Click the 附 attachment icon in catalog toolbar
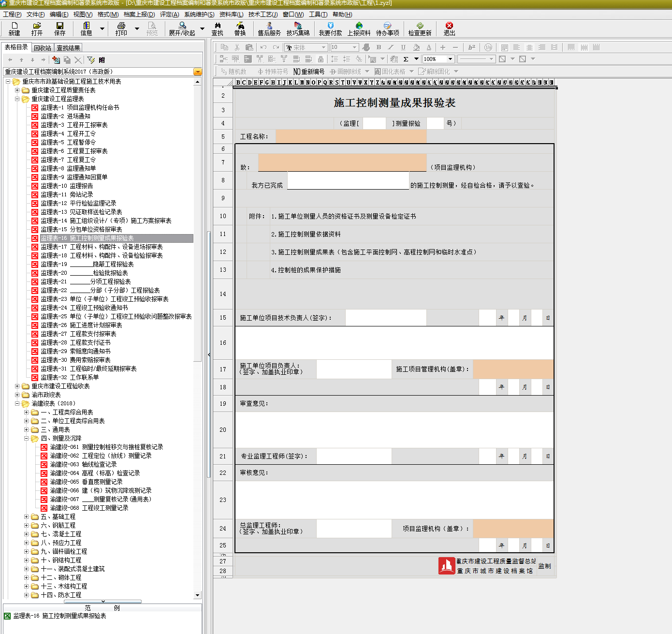672x634 pixels. coord(102,60)
